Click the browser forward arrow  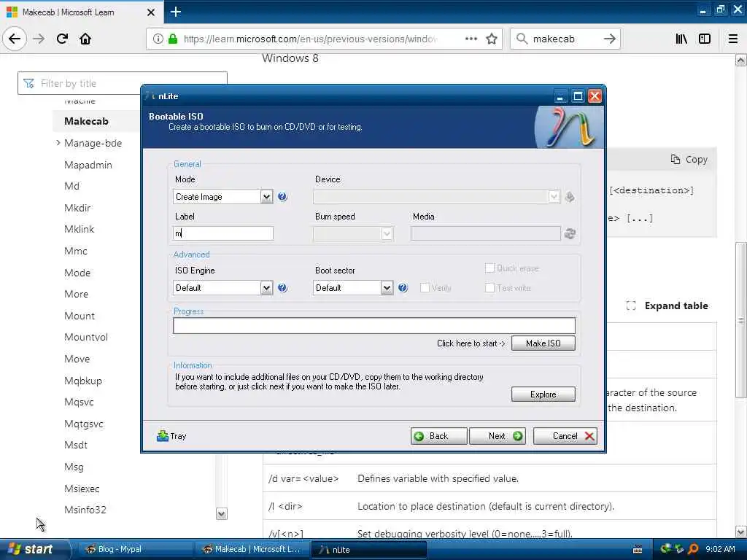click(39, 39)
